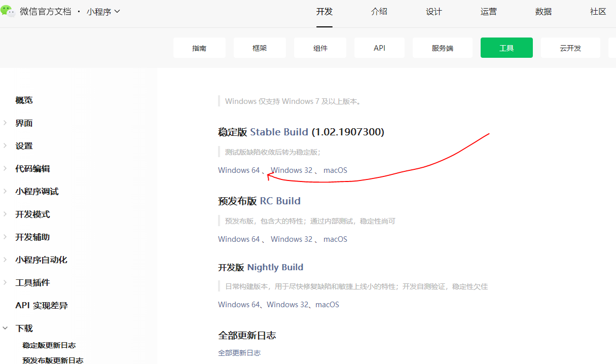
Task: Download RC Build Windows 32 version
Action: click(292, 239)
